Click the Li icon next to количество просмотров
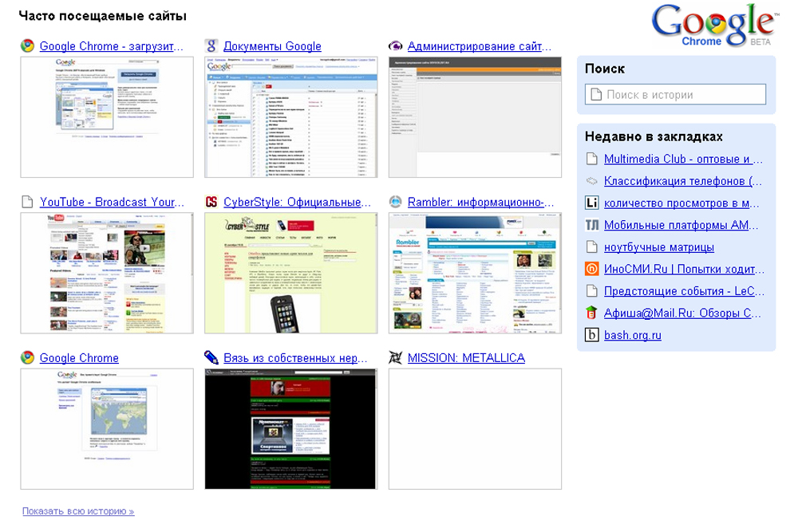 pyautogui.click(x=592, y=203)
